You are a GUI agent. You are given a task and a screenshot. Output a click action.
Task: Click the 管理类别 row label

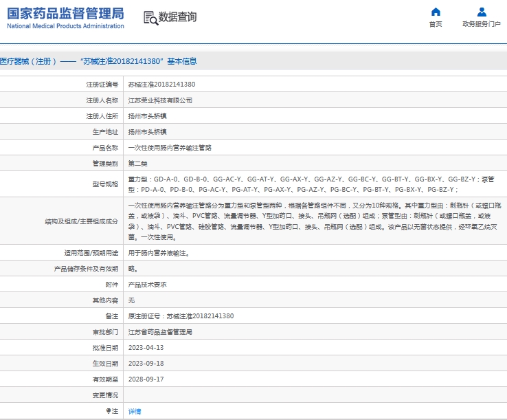click(105, 164)
